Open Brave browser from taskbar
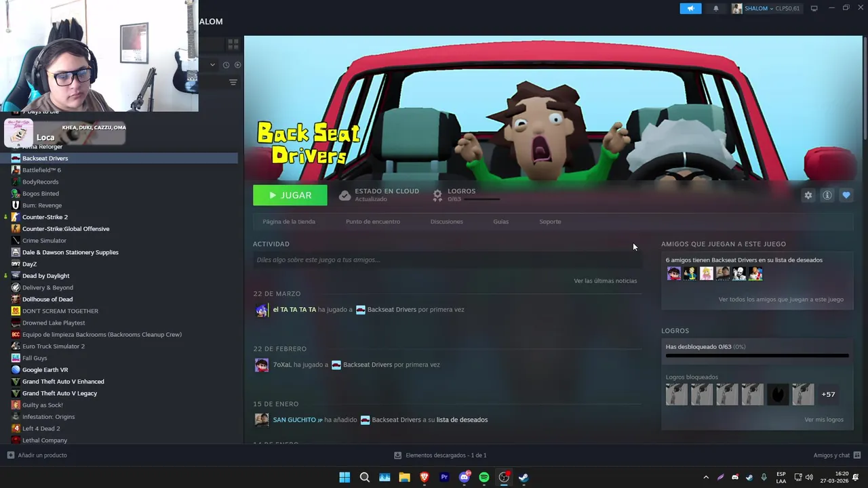Screen dimensions: 868x488 (425, 477)
